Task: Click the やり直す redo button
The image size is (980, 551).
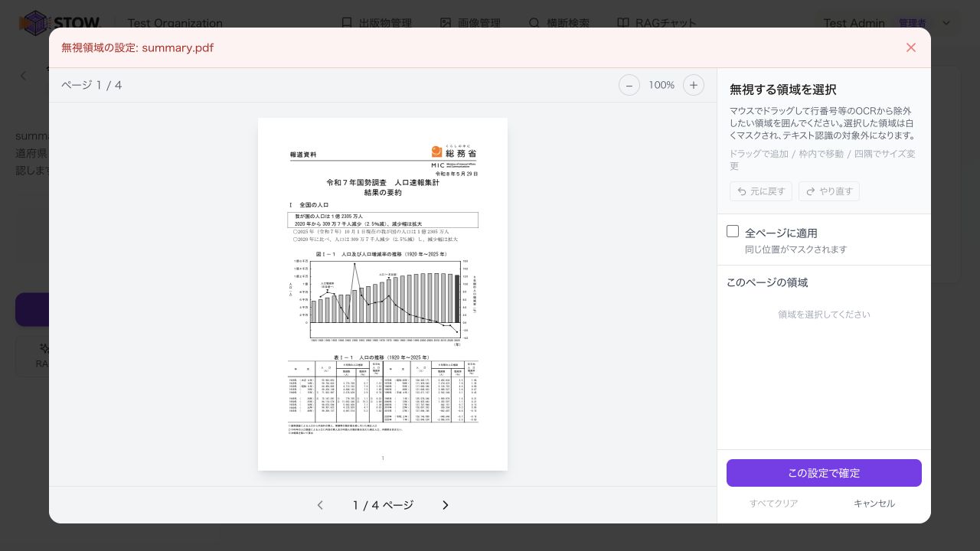Action: coord(829,191)
